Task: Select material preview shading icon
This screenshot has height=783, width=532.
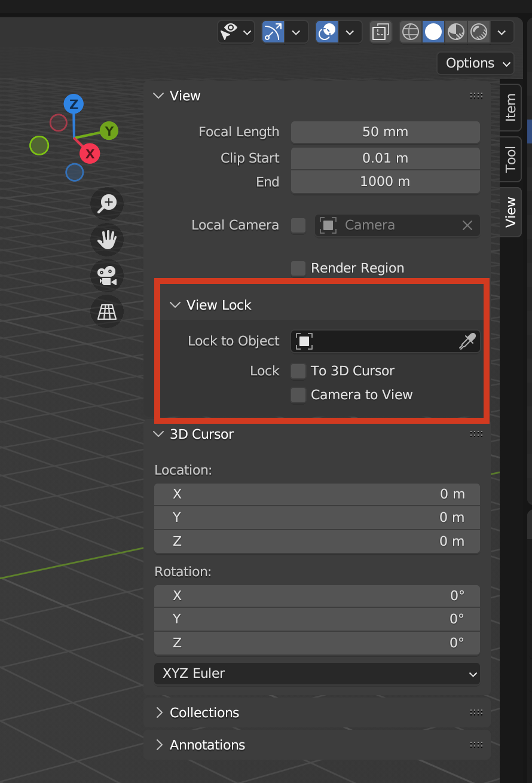Action: [x=456, y=32]
